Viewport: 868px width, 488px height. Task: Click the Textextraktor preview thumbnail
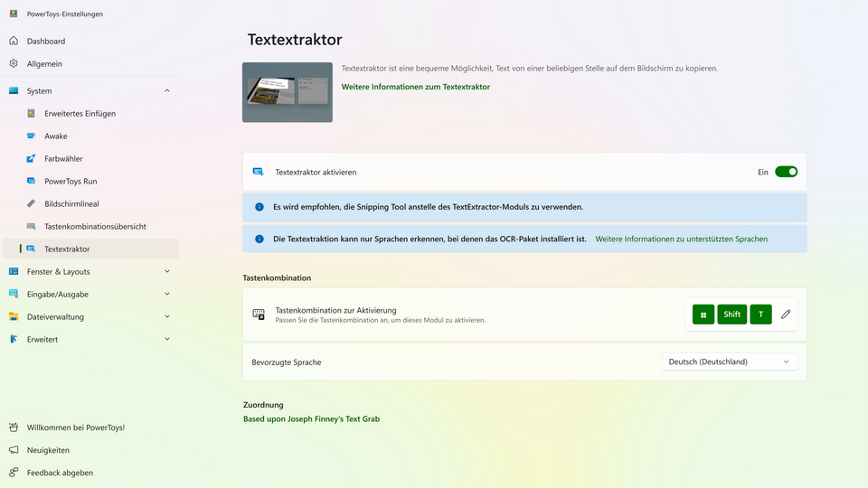[x=288, y=92]
